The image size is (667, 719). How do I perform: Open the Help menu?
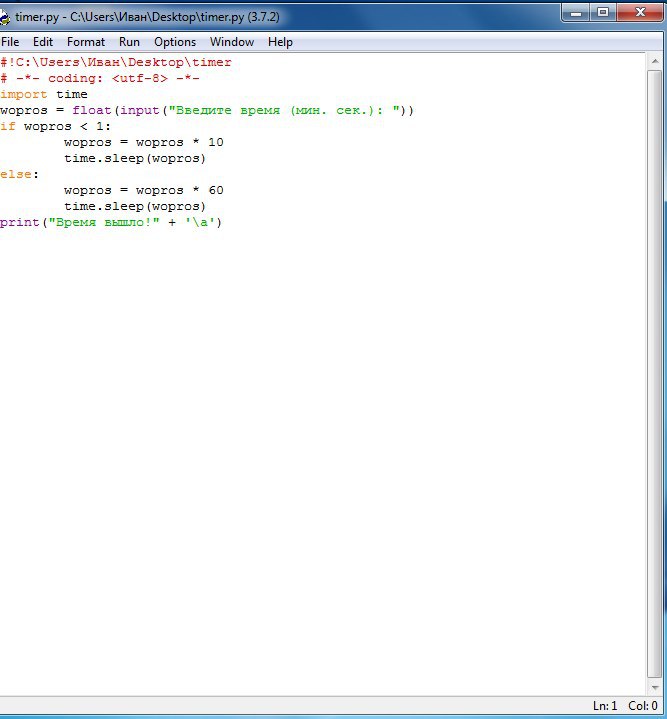point(280,42)
